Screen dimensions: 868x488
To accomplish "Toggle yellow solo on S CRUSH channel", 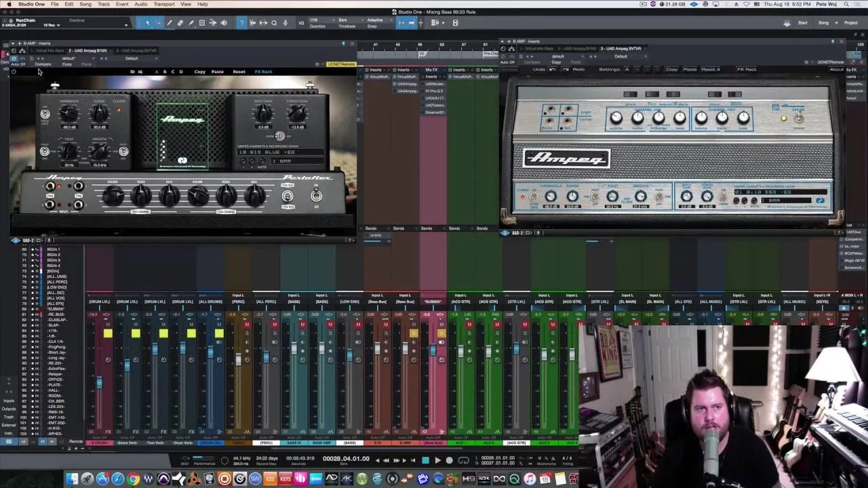I will coord(108,333).
